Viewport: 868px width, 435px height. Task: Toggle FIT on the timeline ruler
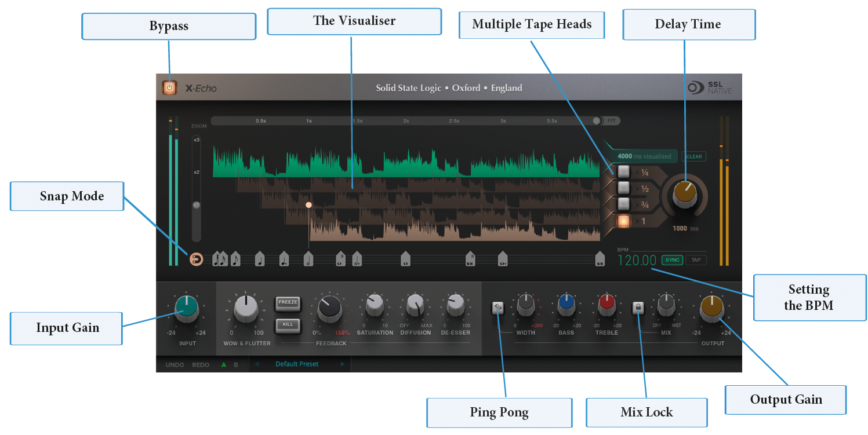click(605, 120)
